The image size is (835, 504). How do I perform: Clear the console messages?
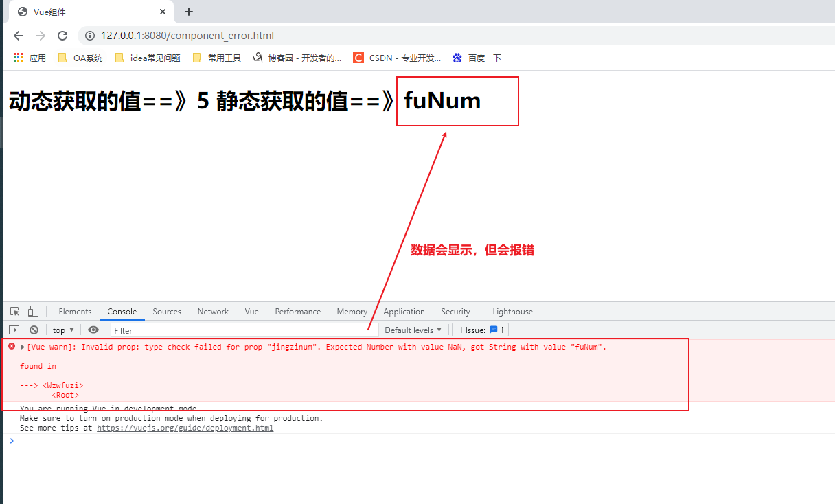34,330
